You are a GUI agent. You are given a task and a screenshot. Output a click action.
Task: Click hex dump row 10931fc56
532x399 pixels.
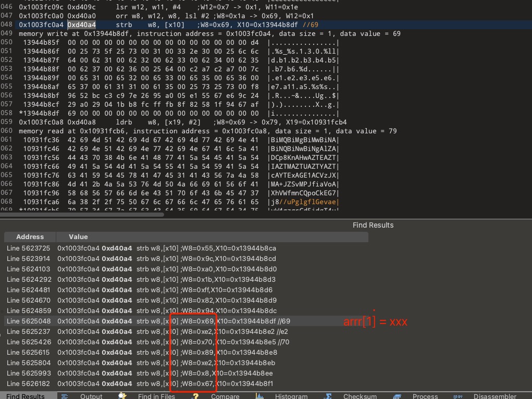181,157
